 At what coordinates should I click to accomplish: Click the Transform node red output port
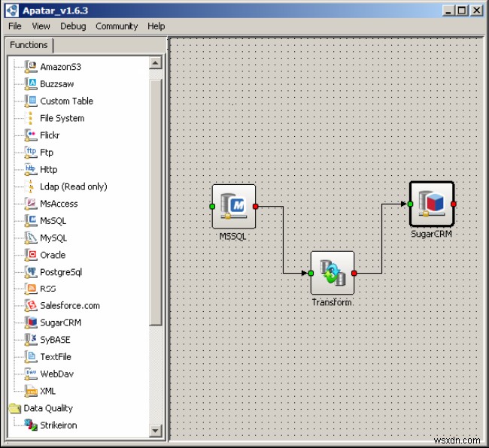point(354,273)
